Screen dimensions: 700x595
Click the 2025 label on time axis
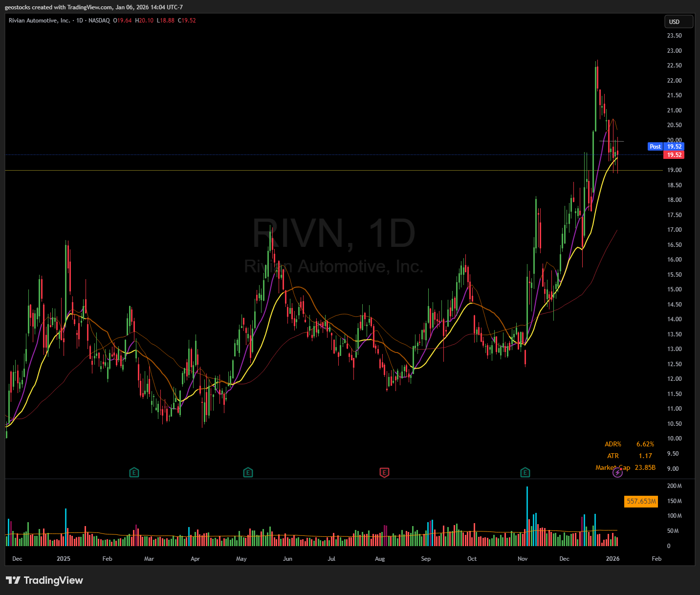64,559
